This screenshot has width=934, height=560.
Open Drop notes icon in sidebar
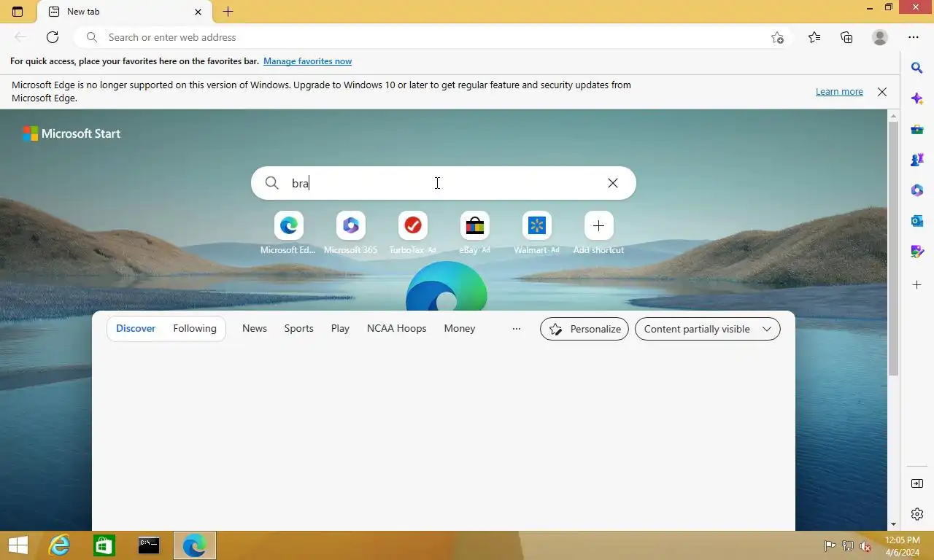coord(917,252)
